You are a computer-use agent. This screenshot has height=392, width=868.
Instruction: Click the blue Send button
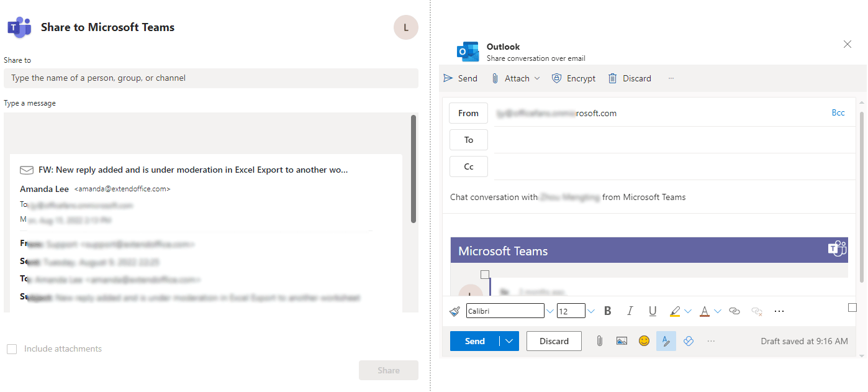coord(475,341)
